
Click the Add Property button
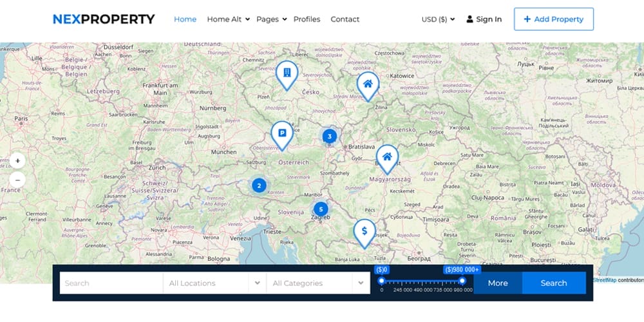coord(553,19)
